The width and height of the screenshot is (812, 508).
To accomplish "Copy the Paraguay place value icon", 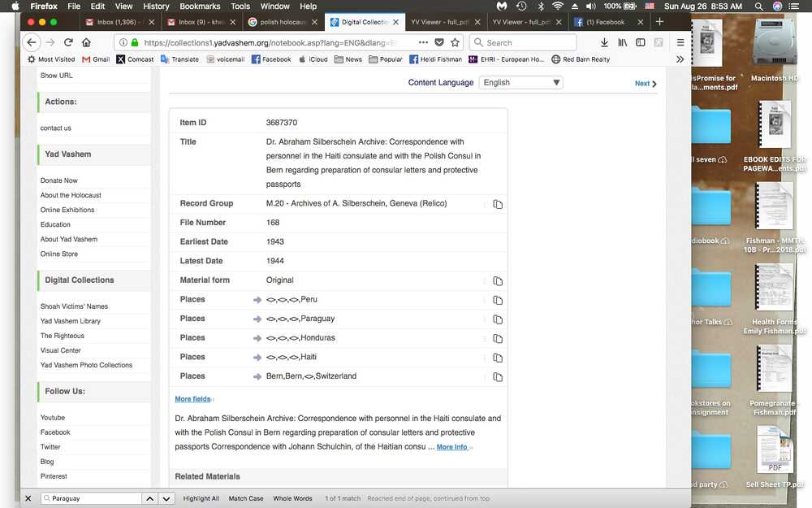I will coord(498,319).
